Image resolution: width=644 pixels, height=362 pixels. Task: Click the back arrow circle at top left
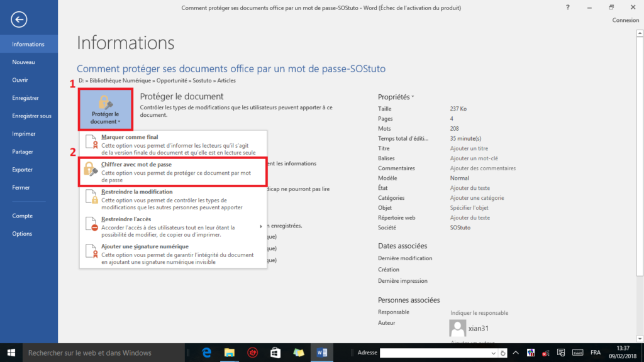[19, 19]
